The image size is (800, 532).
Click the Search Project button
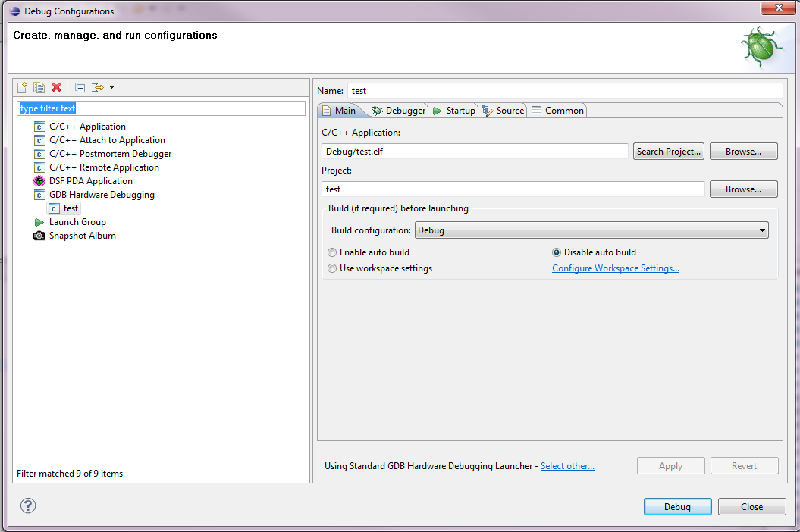click(668, 152)
